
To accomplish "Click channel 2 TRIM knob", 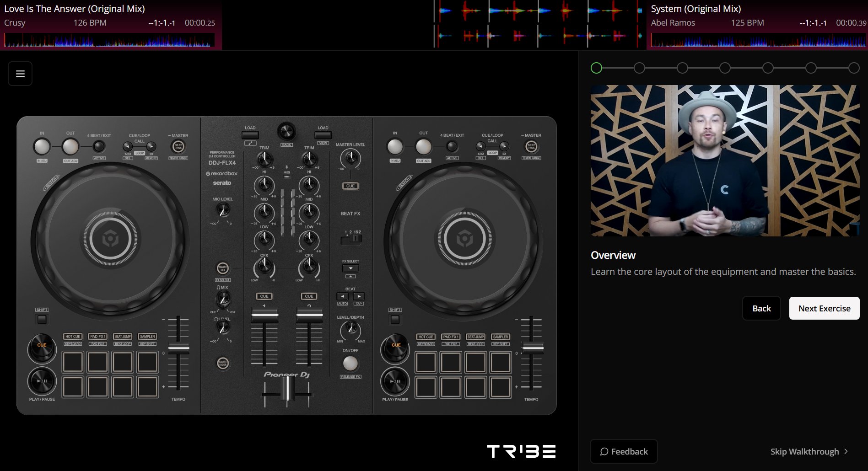I will tap(309, 159).
